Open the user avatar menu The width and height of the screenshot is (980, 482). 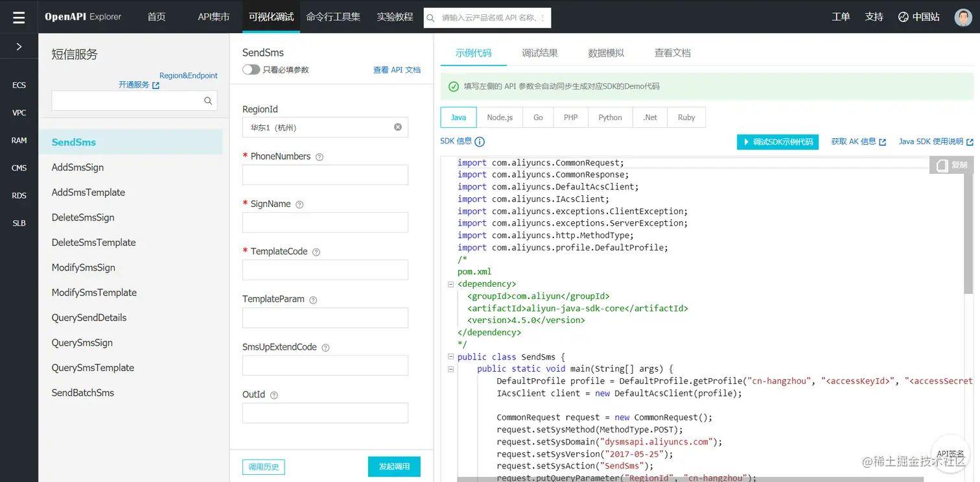tap(963, 17)
